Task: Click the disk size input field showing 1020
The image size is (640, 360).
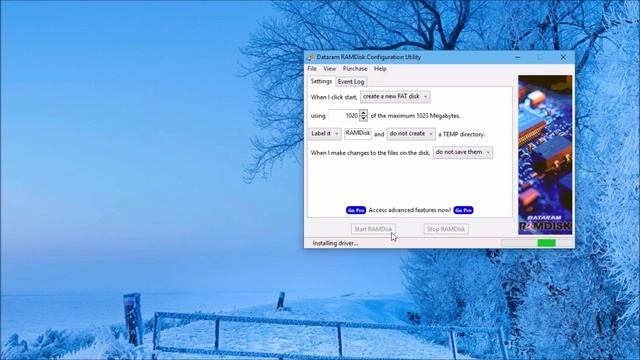Action: click(x=344, y=116)
